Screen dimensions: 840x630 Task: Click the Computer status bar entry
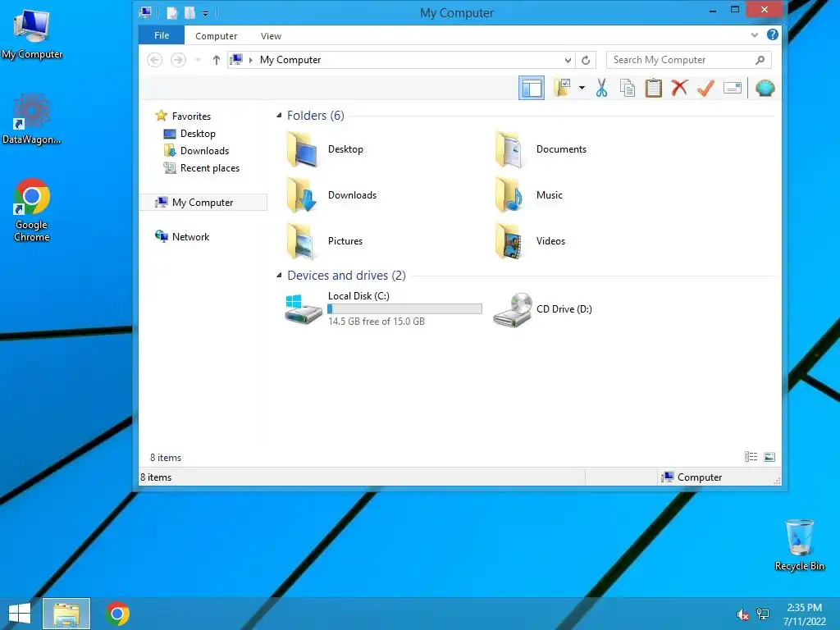tap(691, 477)
